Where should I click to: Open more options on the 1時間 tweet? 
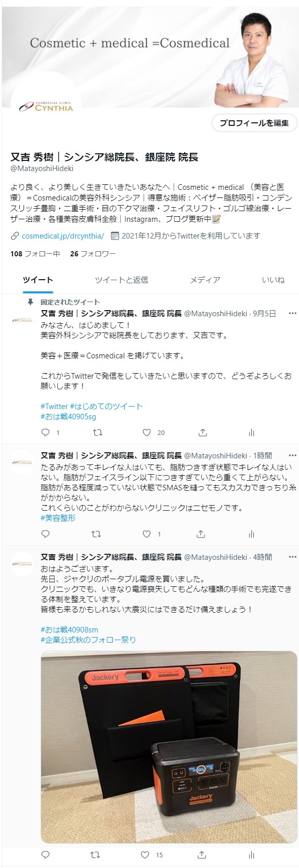pos(292,455)
